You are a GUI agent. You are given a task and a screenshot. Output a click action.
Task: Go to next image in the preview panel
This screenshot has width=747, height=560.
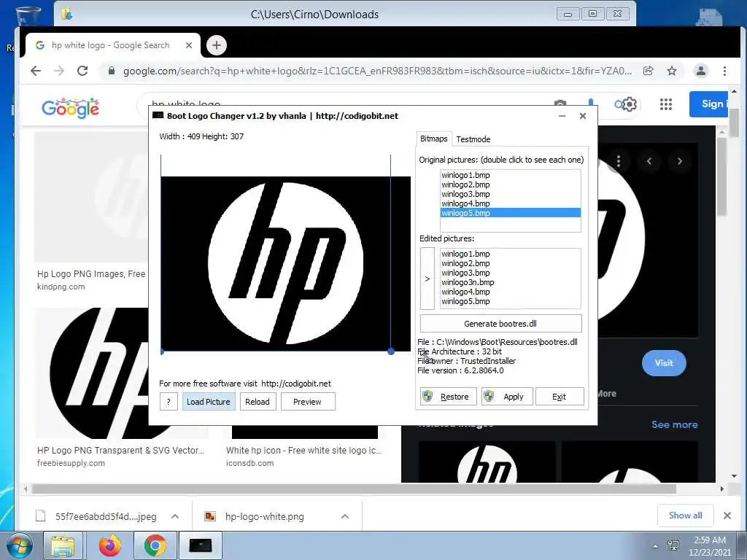click(x=680, y=161)
